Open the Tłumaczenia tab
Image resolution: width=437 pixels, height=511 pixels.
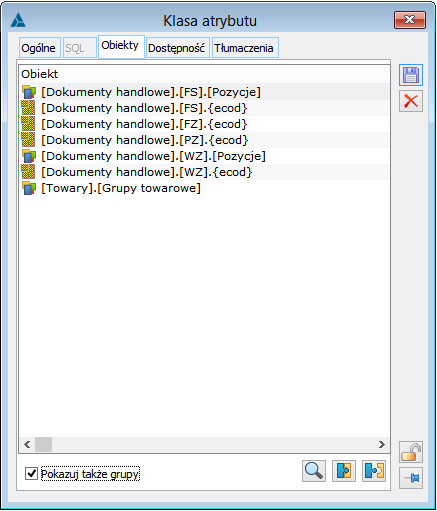[245, 48]
